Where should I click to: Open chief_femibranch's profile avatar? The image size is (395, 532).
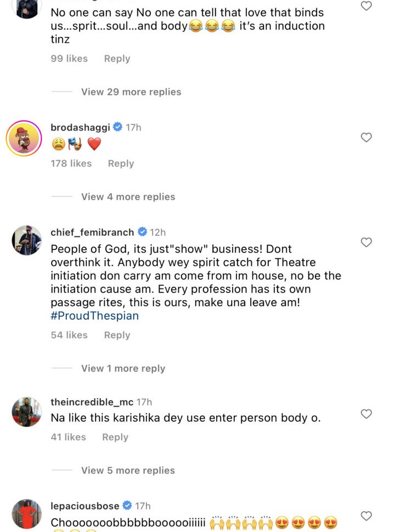(x=26, y=240)
